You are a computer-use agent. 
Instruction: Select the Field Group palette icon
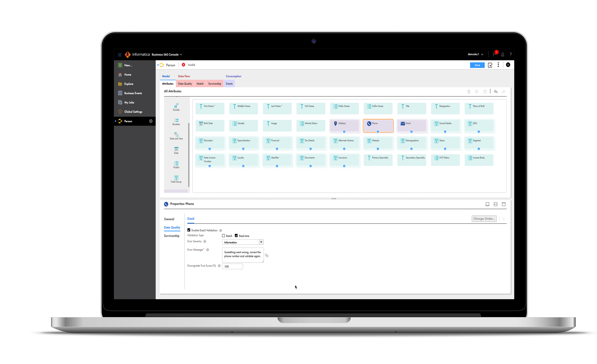tap(176, 178)
